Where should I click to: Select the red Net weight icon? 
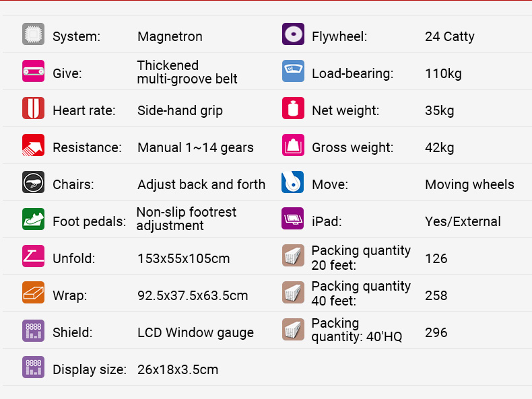click(x=293, y=108)
